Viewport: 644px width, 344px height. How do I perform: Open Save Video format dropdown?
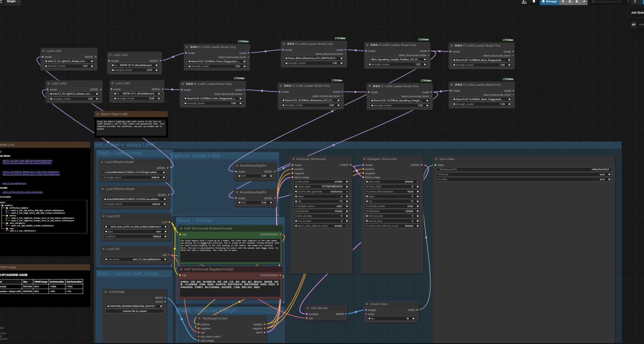click(x=524, y=174)
